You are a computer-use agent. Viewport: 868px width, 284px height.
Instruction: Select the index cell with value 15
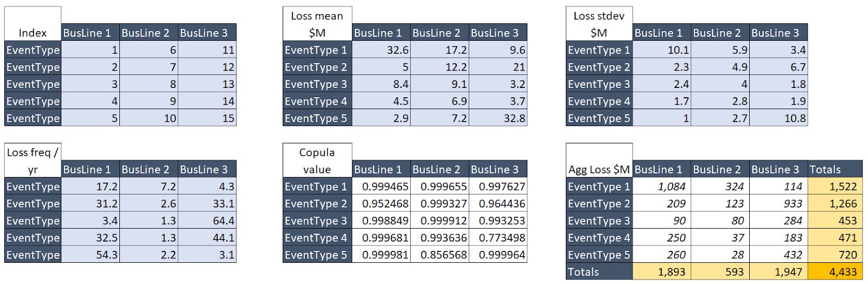tap(207, 118)
